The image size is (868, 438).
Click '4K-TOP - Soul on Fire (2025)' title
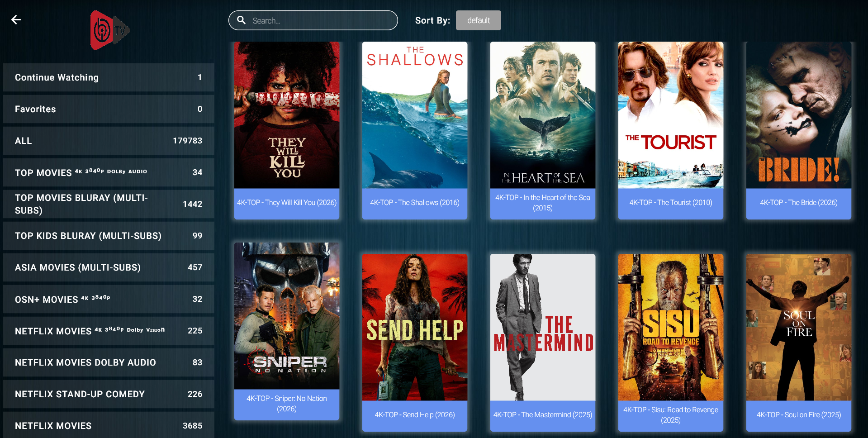[x=799, y=415]
